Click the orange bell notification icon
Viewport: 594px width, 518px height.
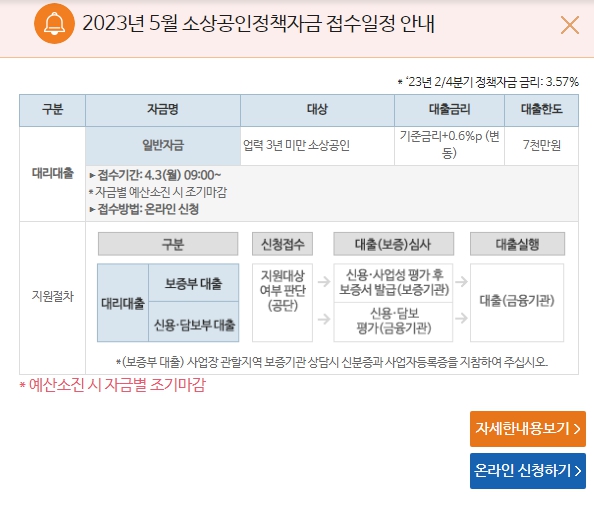pos(54,23)
